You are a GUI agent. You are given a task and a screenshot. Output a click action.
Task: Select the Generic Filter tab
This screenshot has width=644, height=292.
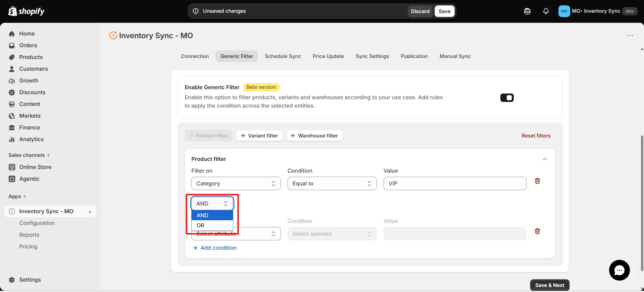(x=237, y=56)
